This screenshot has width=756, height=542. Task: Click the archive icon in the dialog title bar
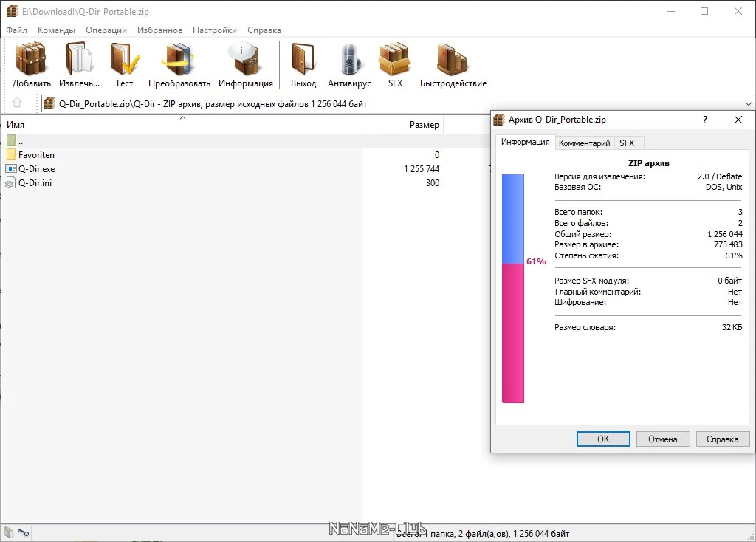click(x=499, y=120)
